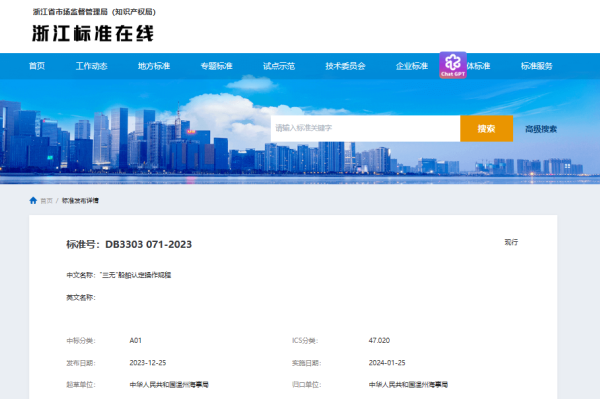Click the keyword search input field
The width and height of the screenshot is (600, 399).
point(365,128)
